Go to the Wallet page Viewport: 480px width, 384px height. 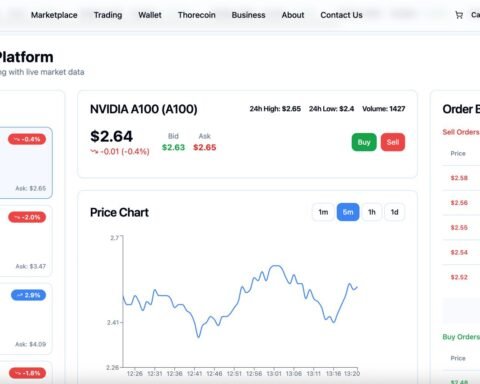click(x=150, y=15)
